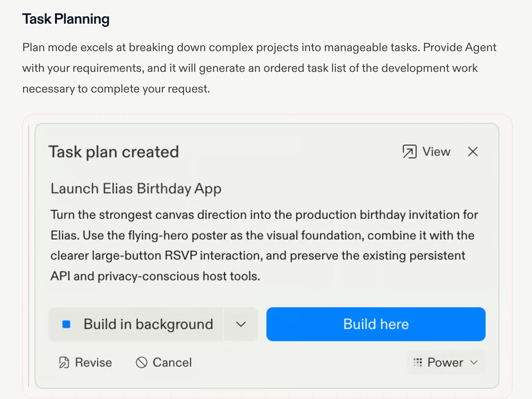The image size is (532, 399).
Task: Click the blue square Build in background icon
Action: coord(66,324)
